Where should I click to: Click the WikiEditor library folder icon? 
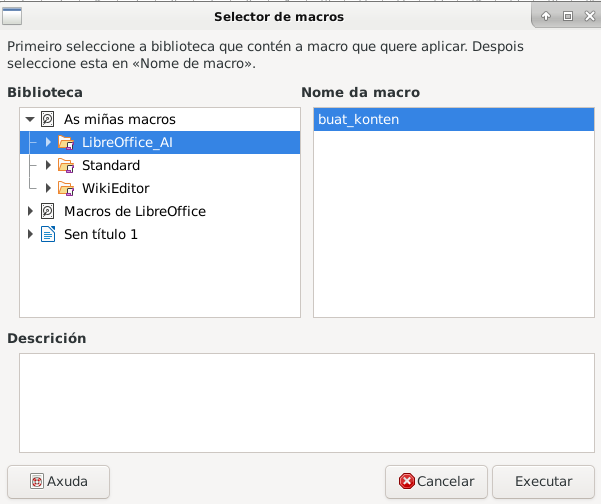[x=66, y=188]
